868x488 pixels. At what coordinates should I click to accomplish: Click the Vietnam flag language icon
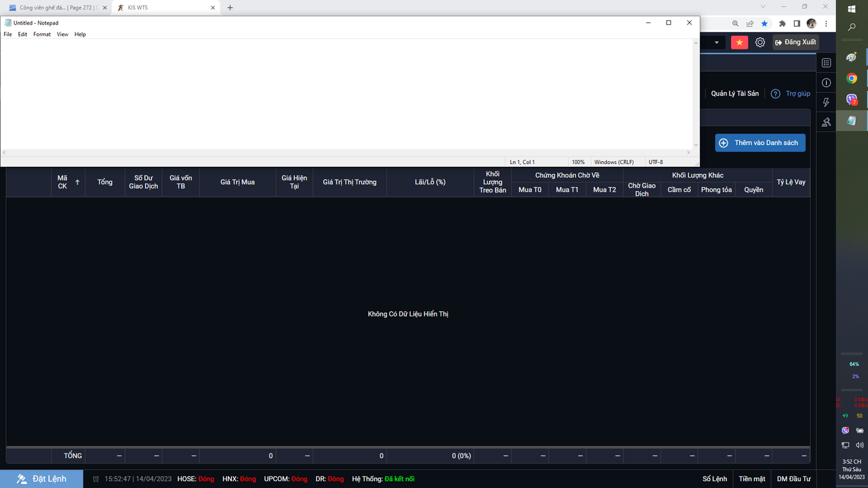coord(739,42)
